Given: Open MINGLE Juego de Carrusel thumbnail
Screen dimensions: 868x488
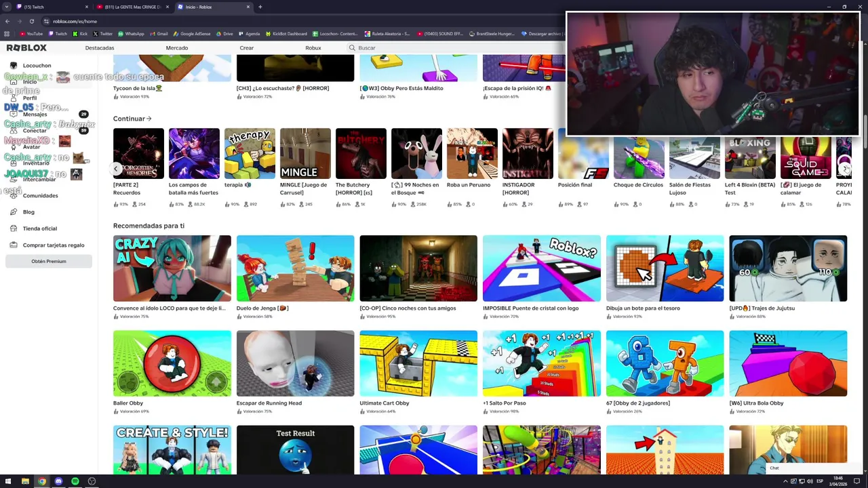Looking at the screenshot, I should click(305, 153).
